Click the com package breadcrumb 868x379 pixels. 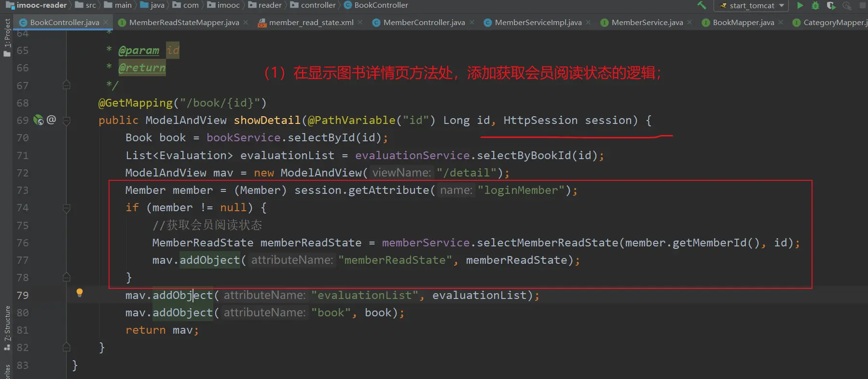186,5
